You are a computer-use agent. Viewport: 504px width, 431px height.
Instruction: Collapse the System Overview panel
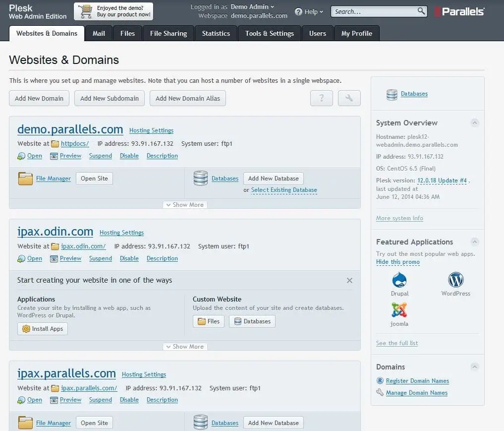click(474, 123)
